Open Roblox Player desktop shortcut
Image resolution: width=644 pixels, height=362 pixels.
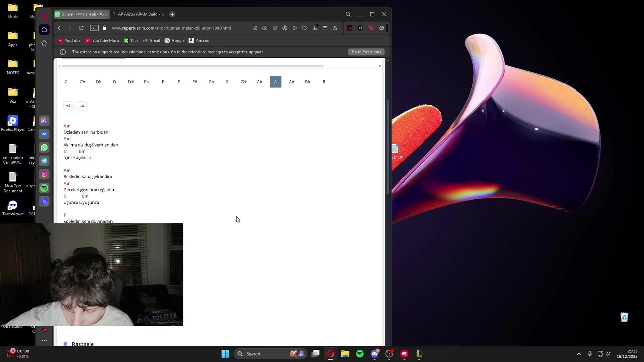point(13,124)
